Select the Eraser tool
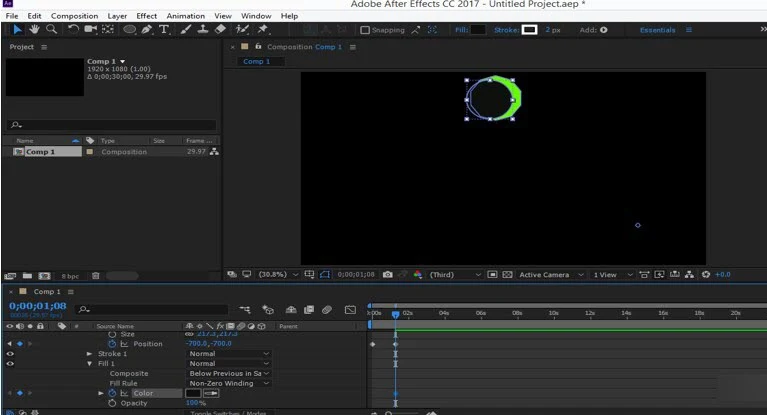This screenshot has width=767, height=415. [220, 29]
